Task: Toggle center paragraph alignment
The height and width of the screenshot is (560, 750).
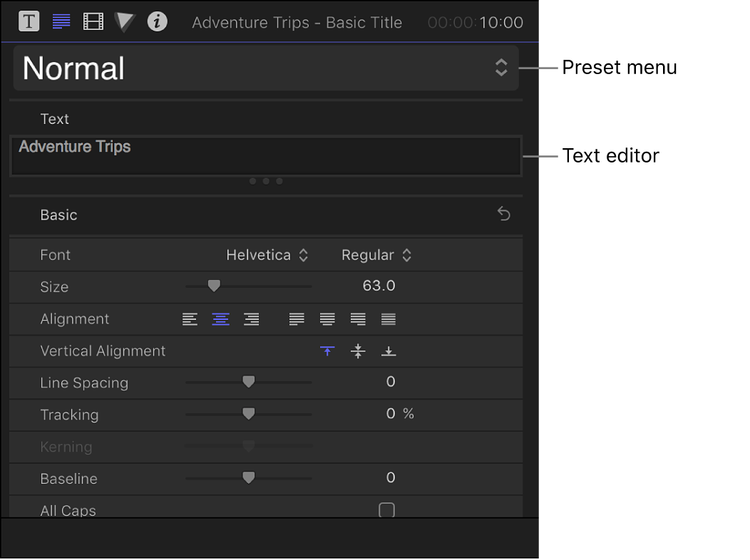Action: point(220,319)
